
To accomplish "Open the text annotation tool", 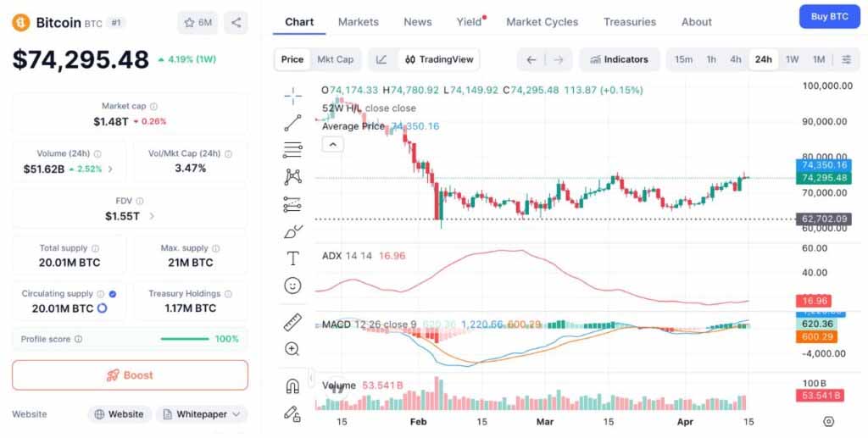I will point(293,258).
